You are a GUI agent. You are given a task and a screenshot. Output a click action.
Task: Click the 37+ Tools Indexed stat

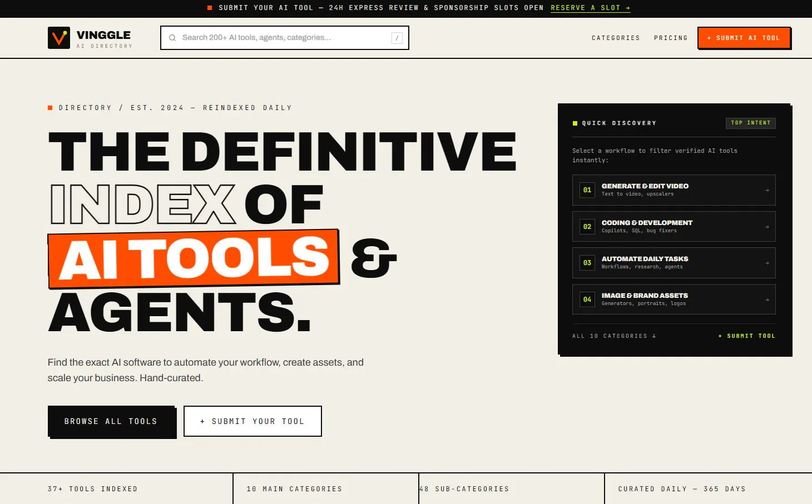tap(92, 489)
